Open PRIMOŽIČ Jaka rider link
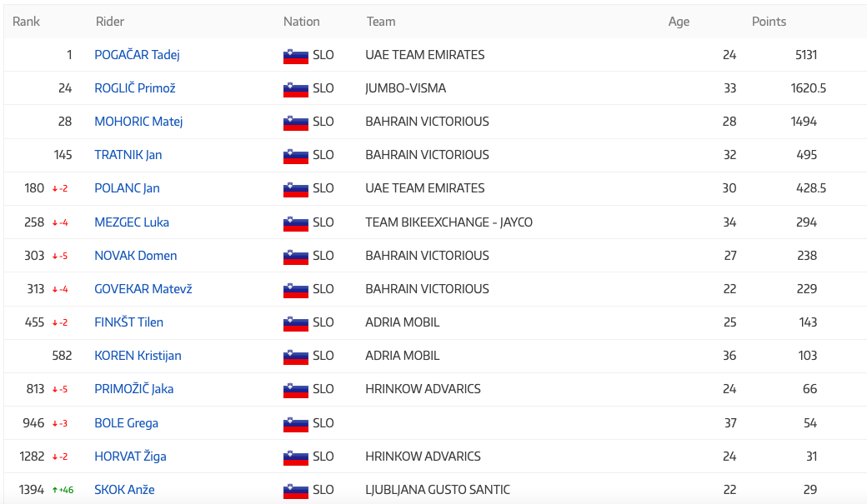This screenshot has height=504, width=867. (x=134, y=389)
